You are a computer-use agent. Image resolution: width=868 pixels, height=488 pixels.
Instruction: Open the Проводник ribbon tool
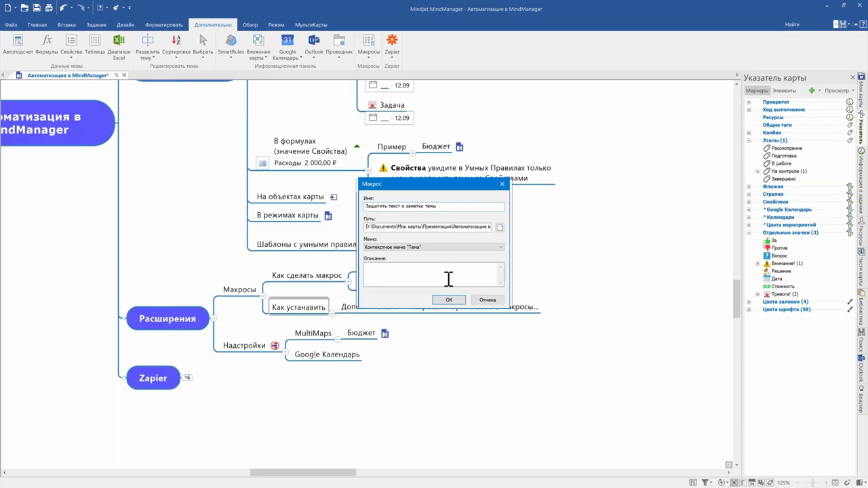coord(339,45)
